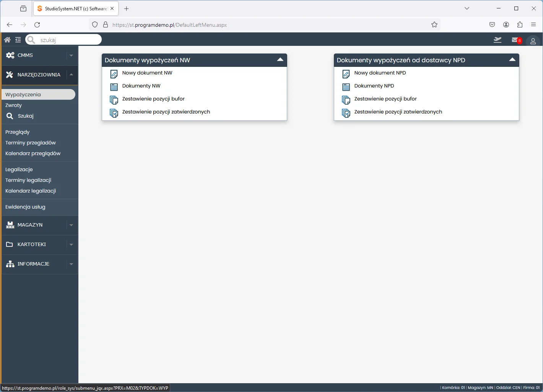
Task: Click the home icon in top bar
Action: (x=7, y=40)
